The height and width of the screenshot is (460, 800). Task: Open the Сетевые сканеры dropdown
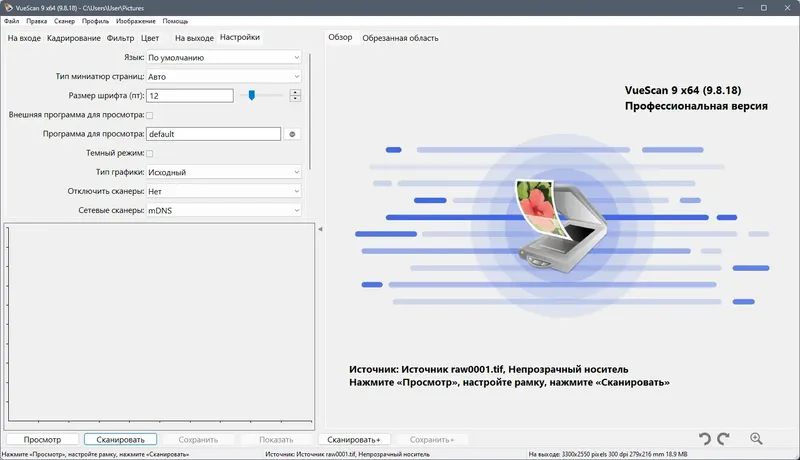coord(223,210)
